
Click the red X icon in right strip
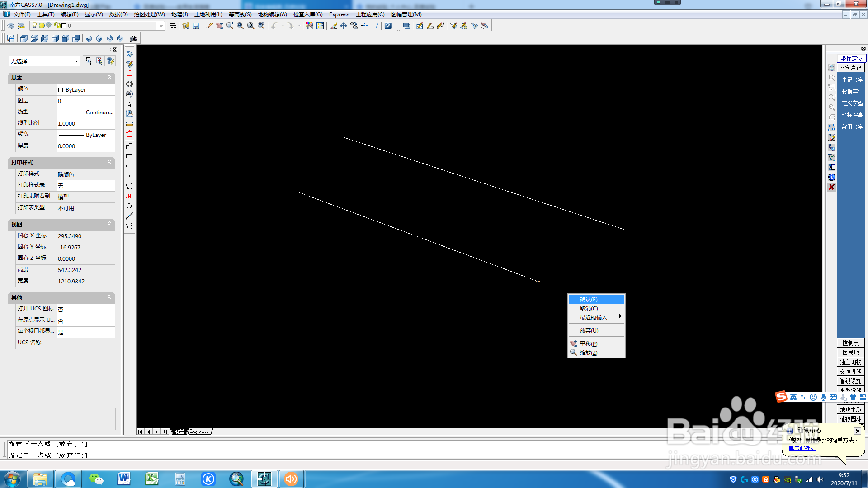coord(832,187)
